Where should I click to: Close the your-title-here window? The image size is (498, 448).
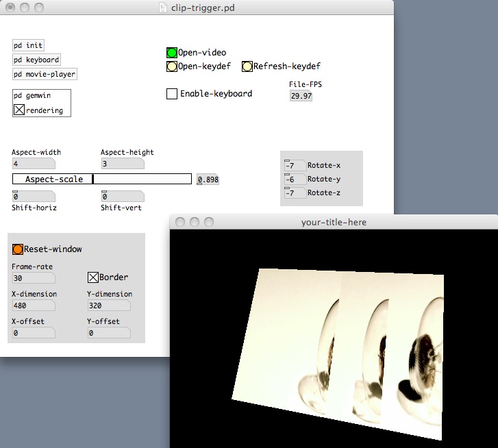point(180,222)
